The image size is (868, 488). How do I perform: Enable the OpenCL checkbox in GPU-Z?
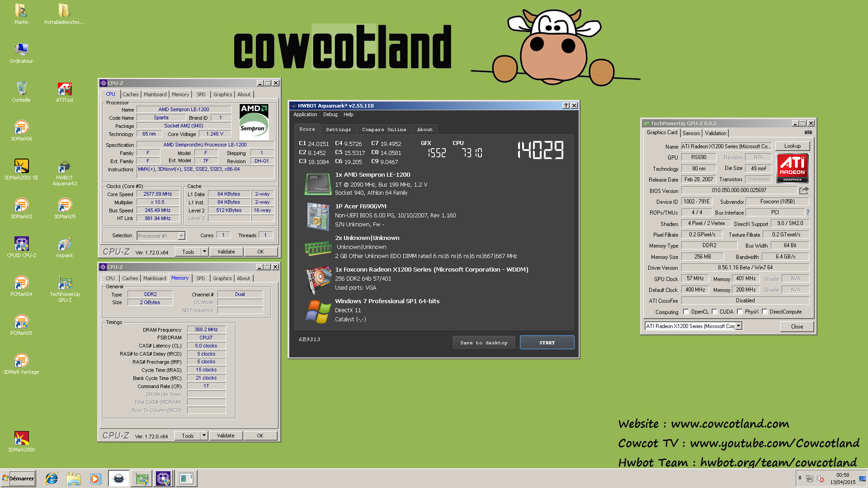[686, 312]
